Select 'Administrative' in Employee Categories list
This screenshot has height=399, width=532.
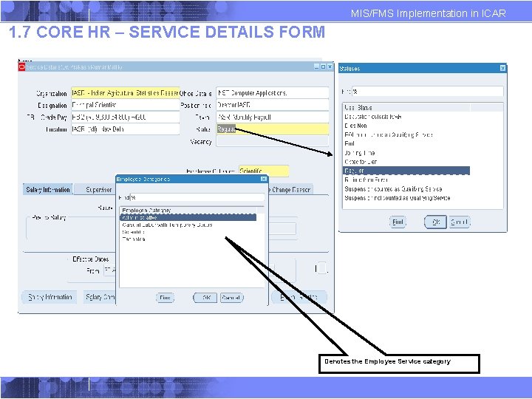188,217
